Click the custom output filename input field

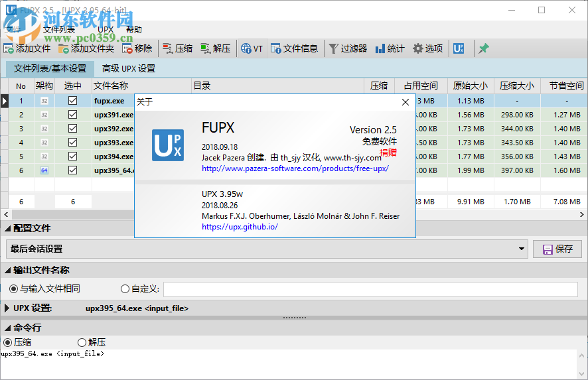[370, 289]
